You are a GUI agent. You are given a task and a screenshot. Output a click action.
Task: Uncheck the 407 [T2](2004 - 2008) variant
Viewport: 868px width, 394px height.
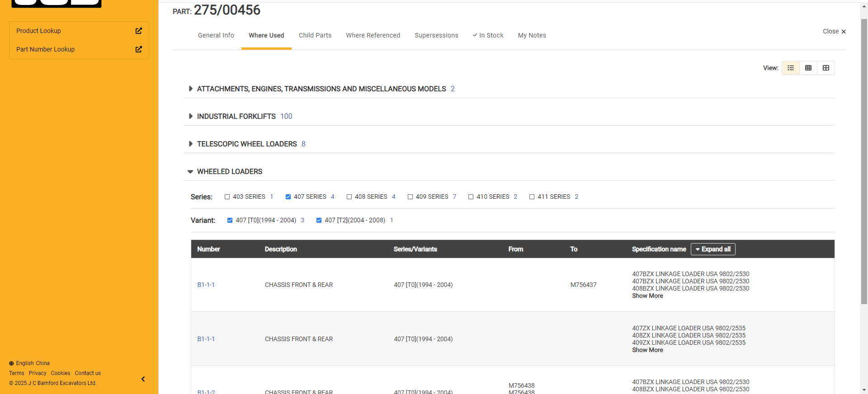coord(319,220)
